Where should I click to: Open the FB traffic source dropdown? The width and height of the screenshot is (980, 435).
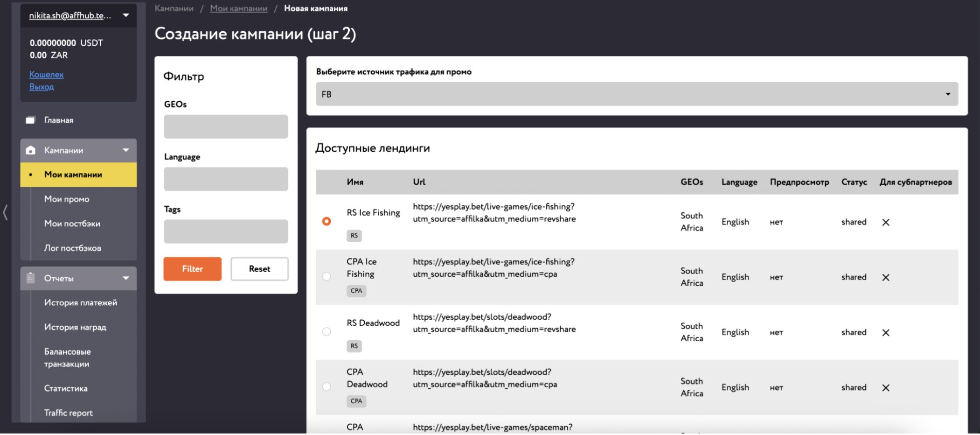pyautogui.click(x=637, y=94)
